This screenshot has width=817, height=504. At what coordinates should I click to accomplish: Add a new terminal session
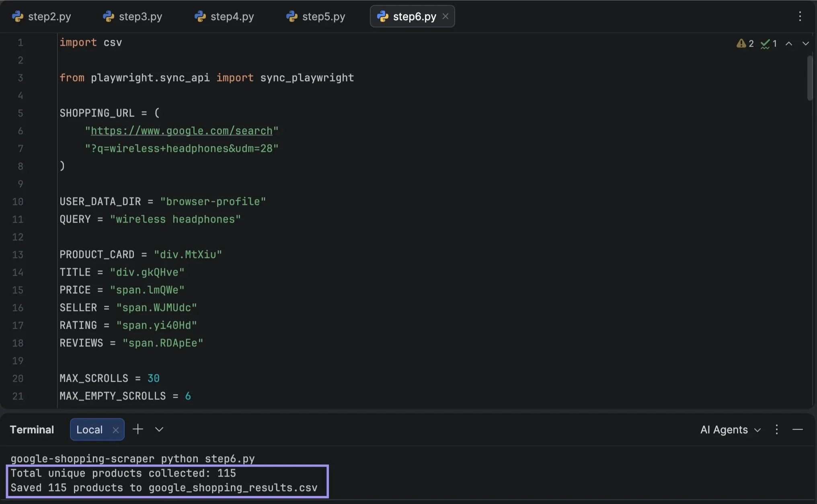point(138,429)
